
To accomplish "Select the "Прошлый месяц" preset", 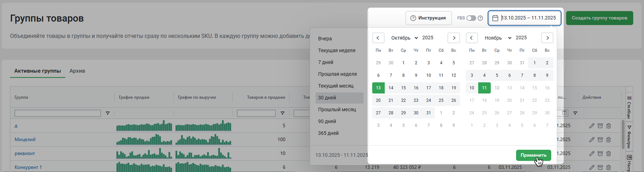I will point(337,109).
